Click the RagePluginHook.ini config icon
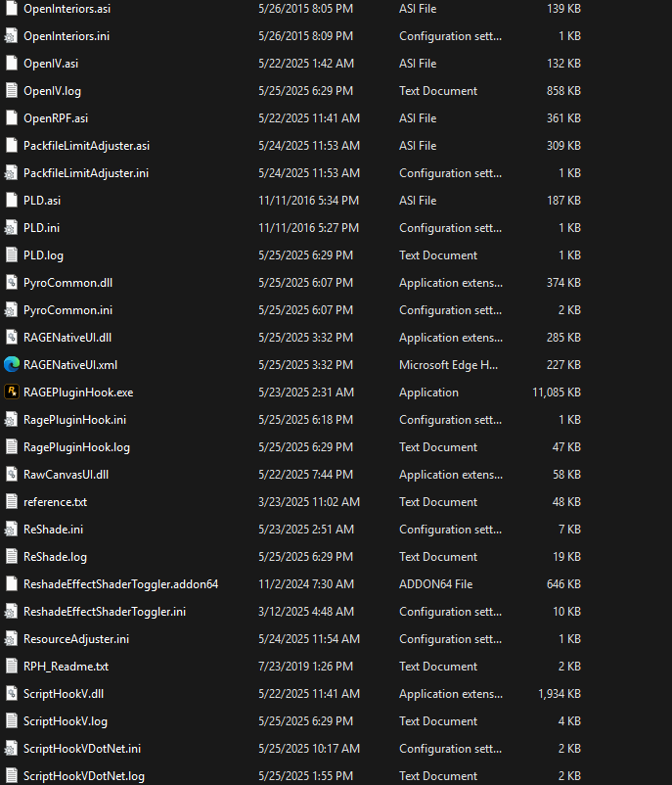Viewport: 672px width, 785px height. 11,420
